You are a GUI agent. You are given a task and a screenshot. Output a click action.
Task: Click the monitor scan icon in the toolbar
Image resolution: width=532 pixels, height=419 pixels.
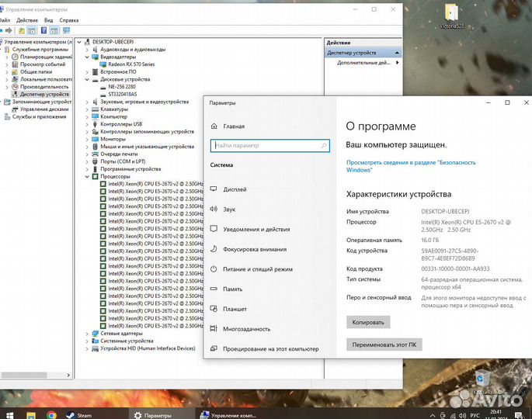66,30
